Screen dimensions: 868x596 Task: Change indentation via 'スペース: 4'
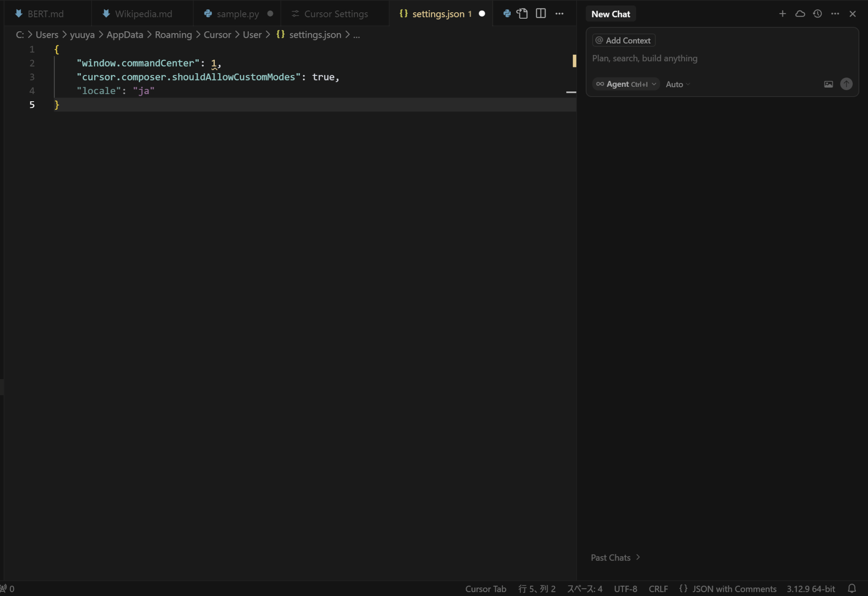584,589
